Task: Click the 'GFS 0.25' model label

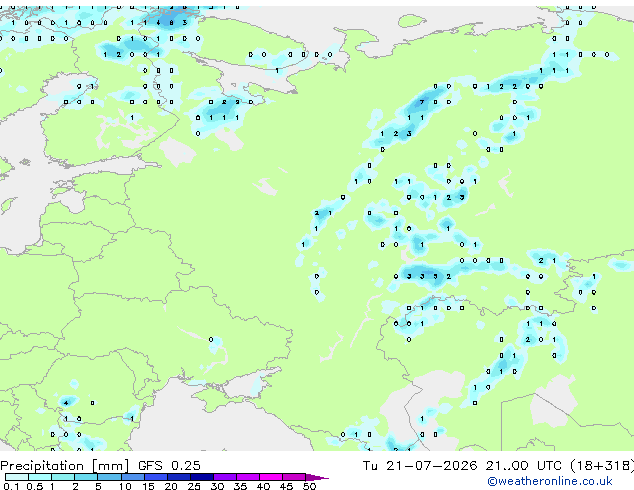Action: point(169,466)
